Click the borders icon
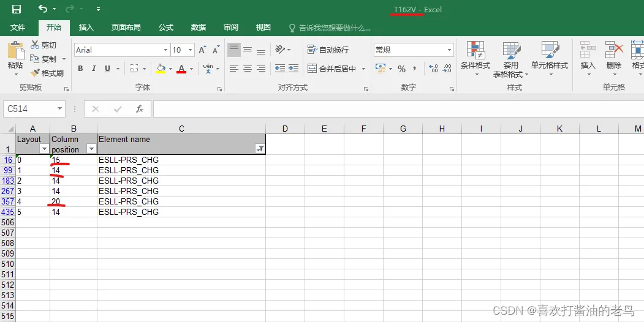 pos(134,69)
